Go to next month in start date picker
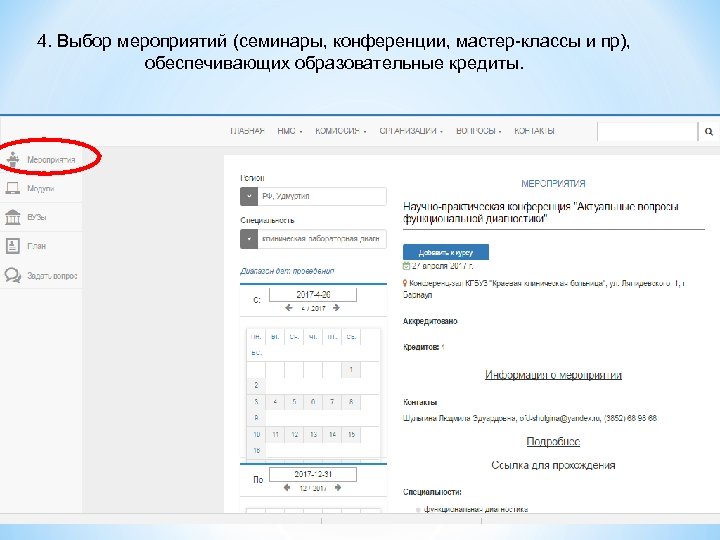Image resolution: width=720 pixels, height=540 pixels. 336,308
